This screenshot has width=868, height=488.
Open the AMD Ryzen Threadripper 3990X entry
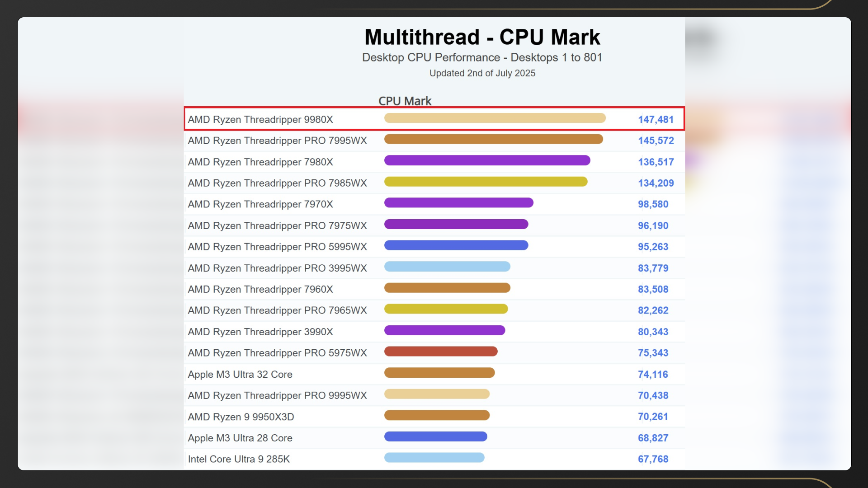[260, 332]
